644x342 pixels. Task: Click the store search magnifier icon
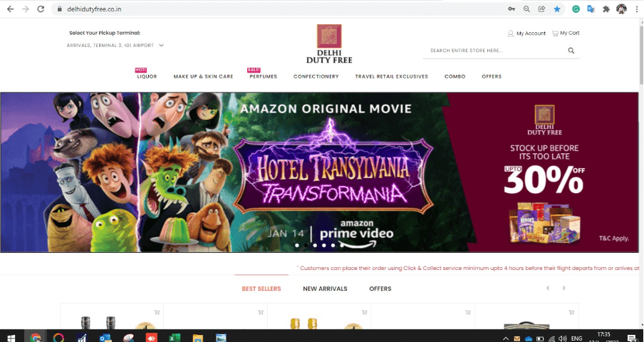click(x=571, y=51)
